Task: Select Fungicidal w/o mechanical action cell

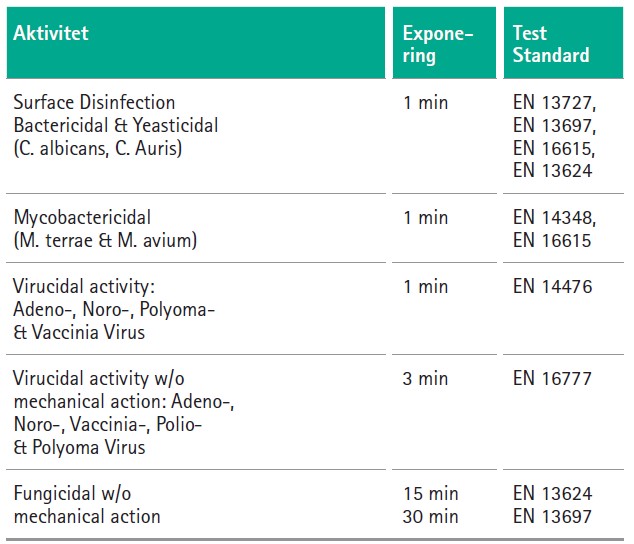Action: pyautogui.click(x=87, y=505)
